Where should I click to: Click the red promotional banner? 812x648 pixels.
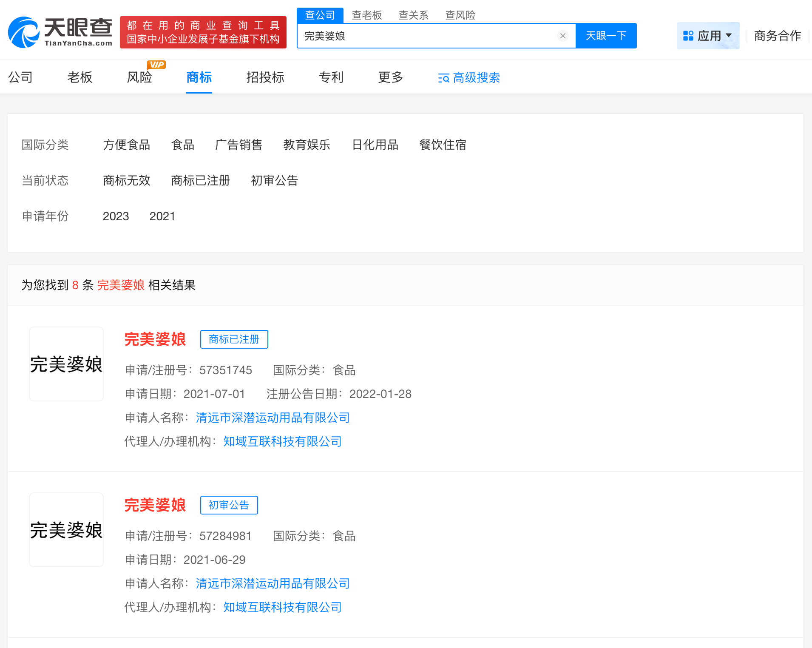[203, 32]
